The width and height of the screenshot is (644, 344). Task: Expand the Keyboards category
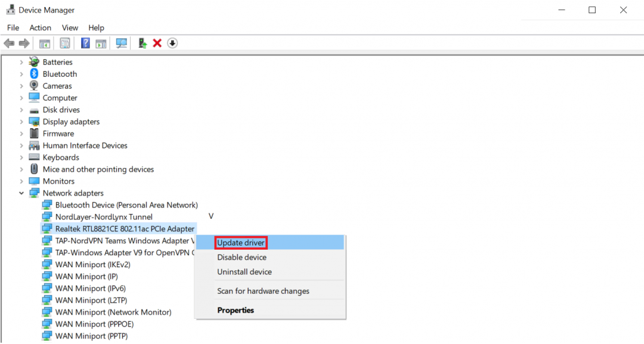click(21, 158)
